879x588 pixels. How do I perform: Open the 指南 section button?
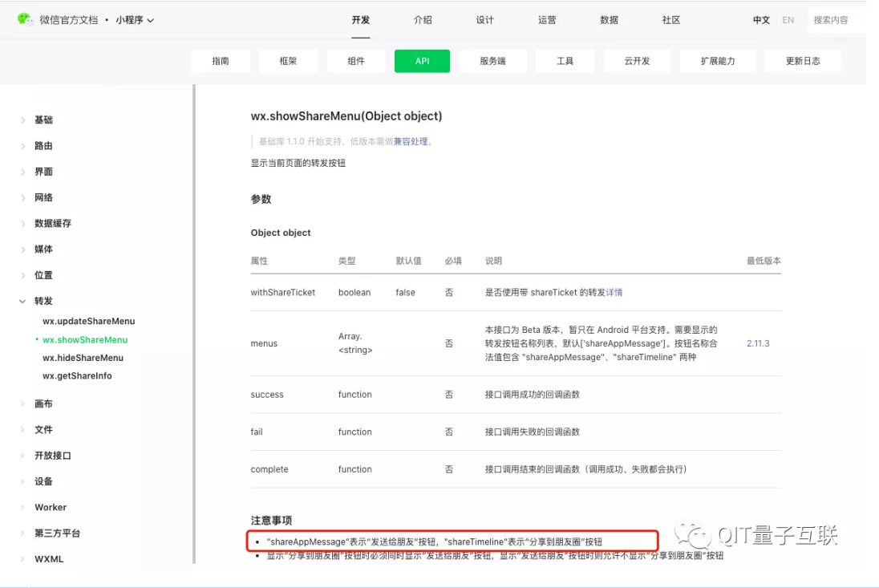pyautogui.click(x=221, y=61)
